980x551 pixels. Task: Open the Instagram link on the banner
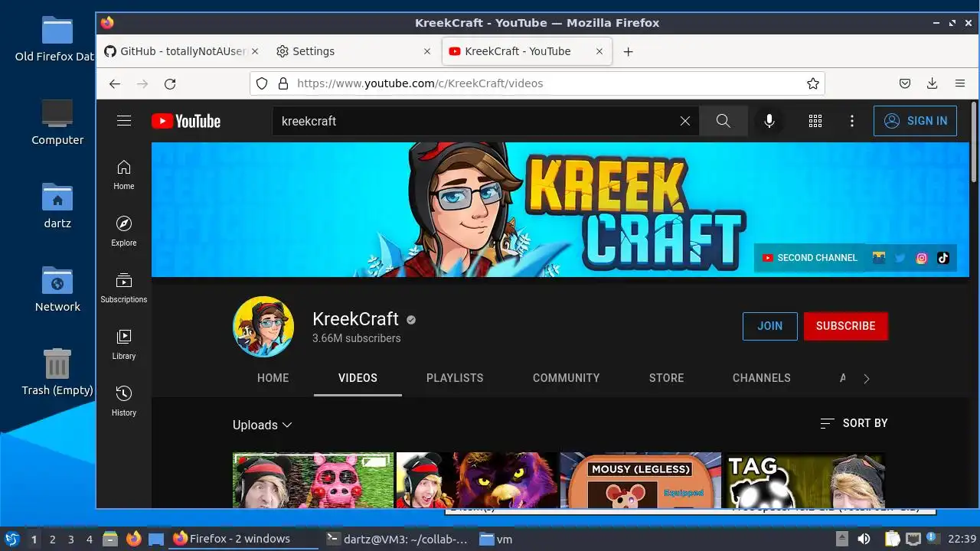[x=922, y=258]
